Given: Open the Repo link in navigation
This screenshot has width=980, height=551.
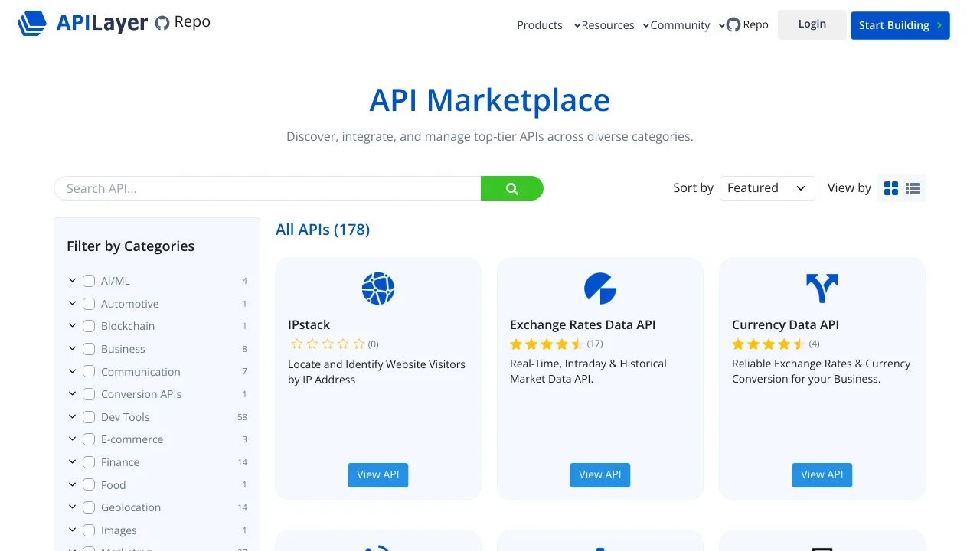Looking at the screenshot, I should pyautogui.click(x=747, y=24).
